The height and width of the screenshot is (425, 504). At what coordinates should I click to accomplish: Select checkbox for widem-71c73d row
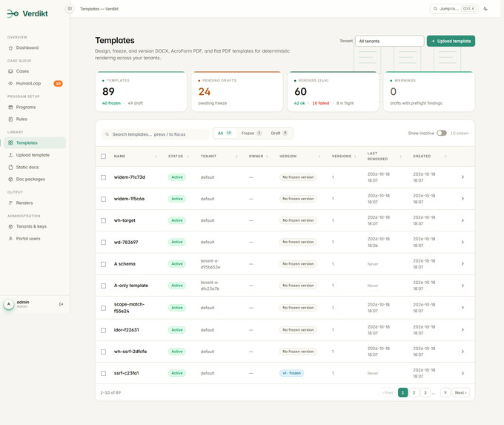tap(103, 177)
